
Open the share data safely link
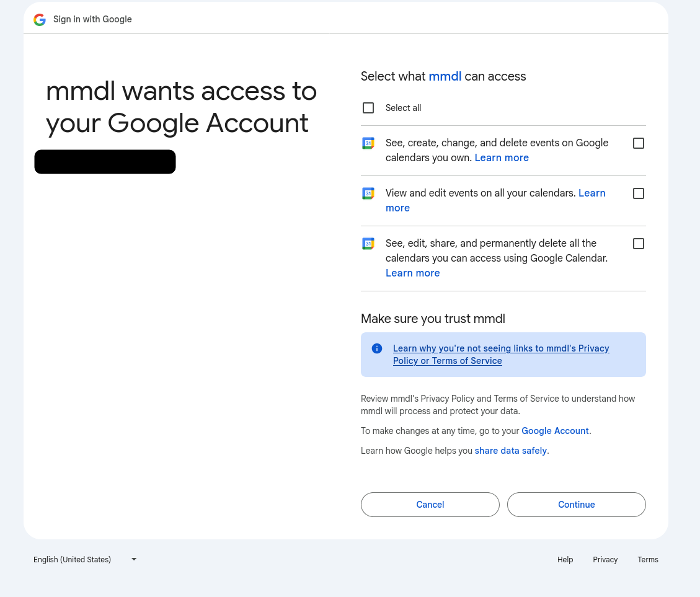coord(511,451)
